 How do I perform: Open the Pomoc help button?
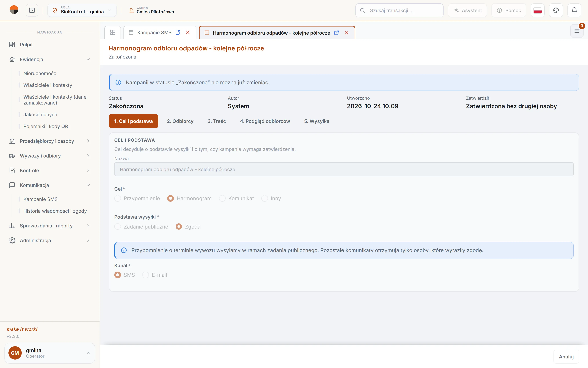pyautogui.click(x=509, y=10)
